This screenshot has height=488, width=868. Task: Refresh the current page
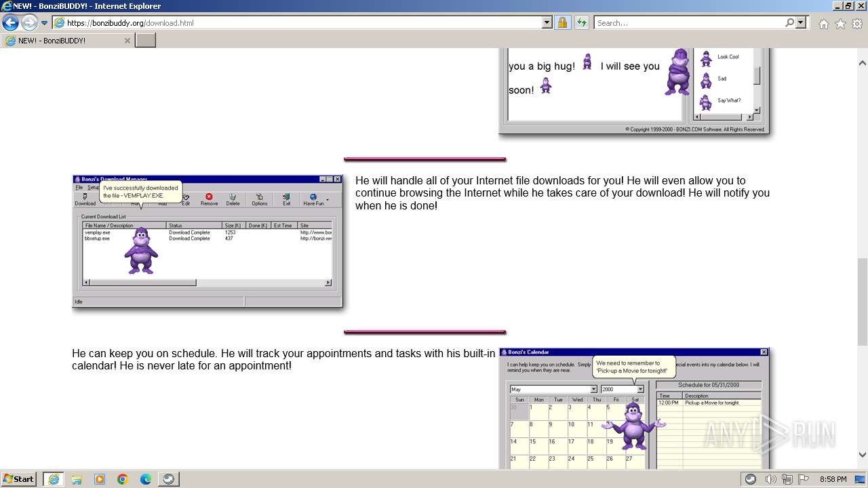coord(581,22)
